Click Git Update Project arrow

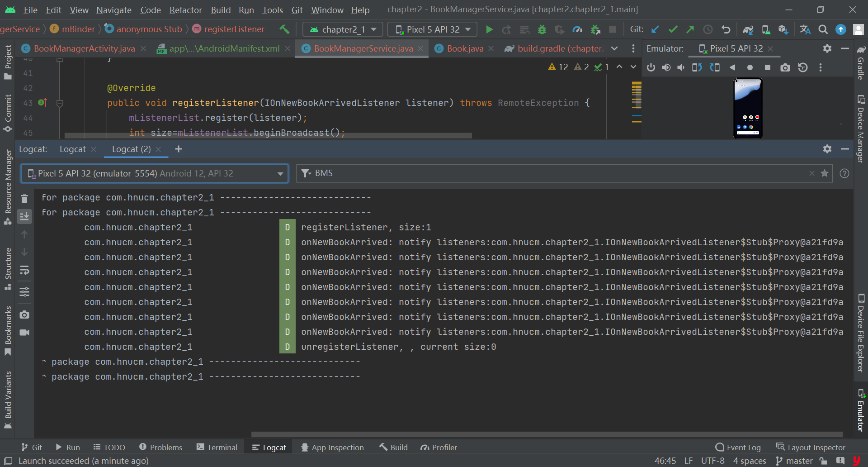pyautogui.click(x=655, y=29)
